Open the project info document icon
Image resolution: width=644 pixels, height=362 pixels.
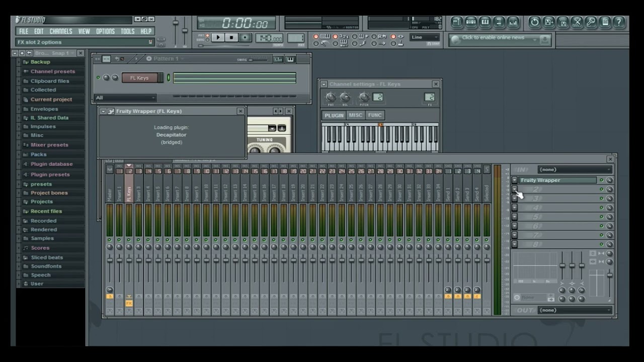(x=605, y=22)
